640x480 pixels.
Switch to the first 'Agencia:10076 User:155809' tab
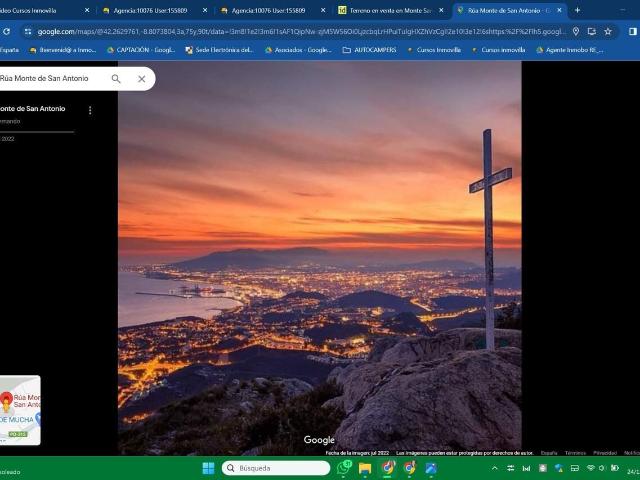click(150, 10)
